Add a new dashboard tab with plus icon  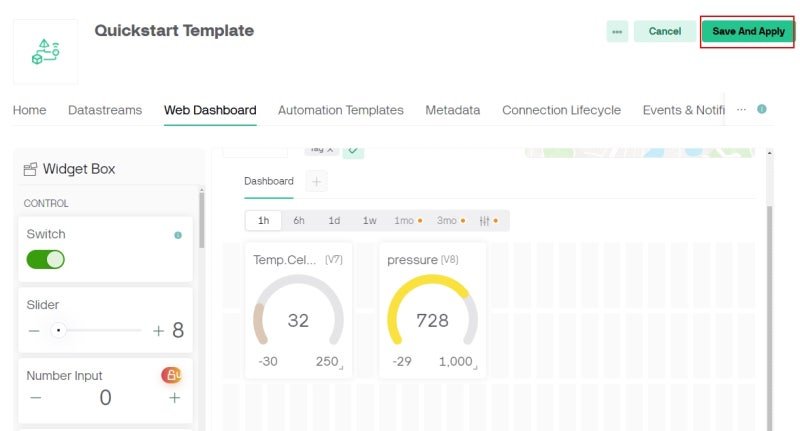316,182
